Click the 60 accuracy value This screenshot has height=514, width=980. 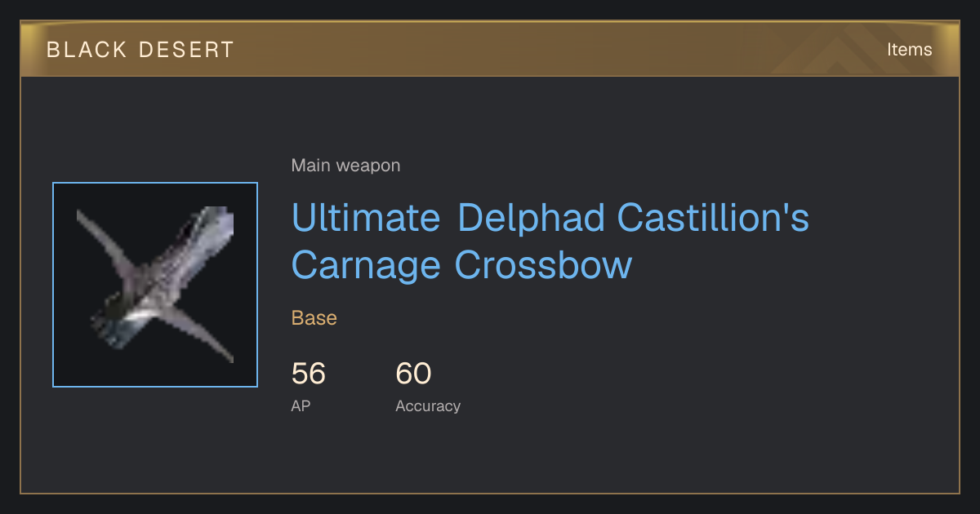pos(413,374)
